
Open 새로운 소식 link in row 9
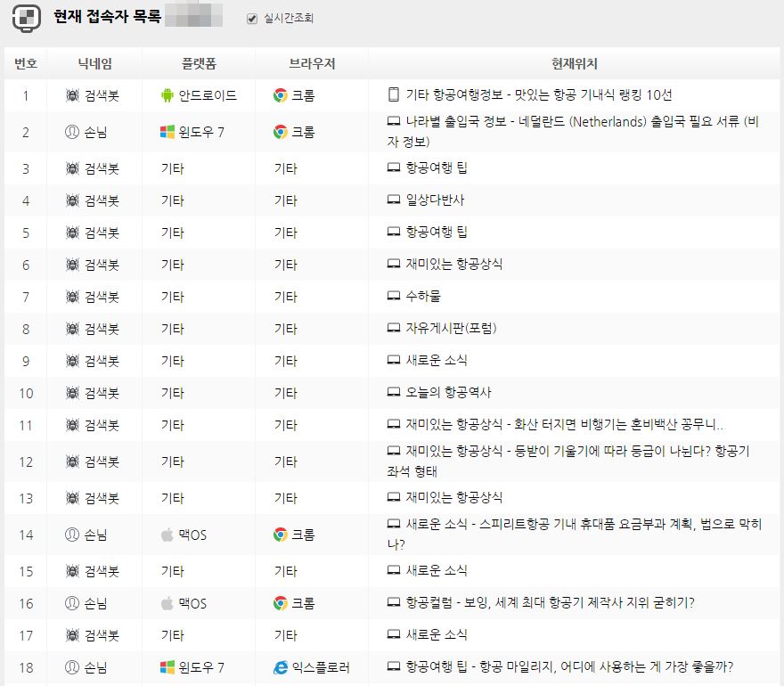click(436, 360)
